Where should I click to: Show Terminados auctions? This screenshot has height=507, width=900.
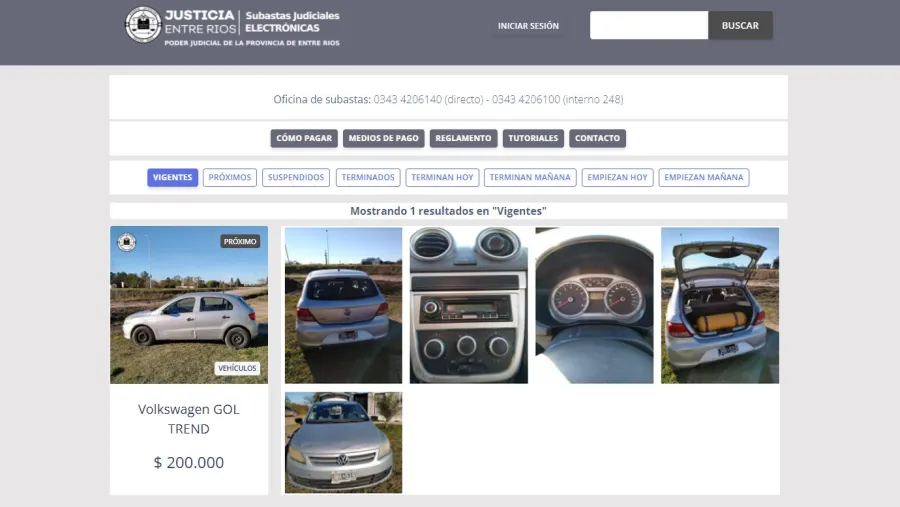(x=368, y=177)
